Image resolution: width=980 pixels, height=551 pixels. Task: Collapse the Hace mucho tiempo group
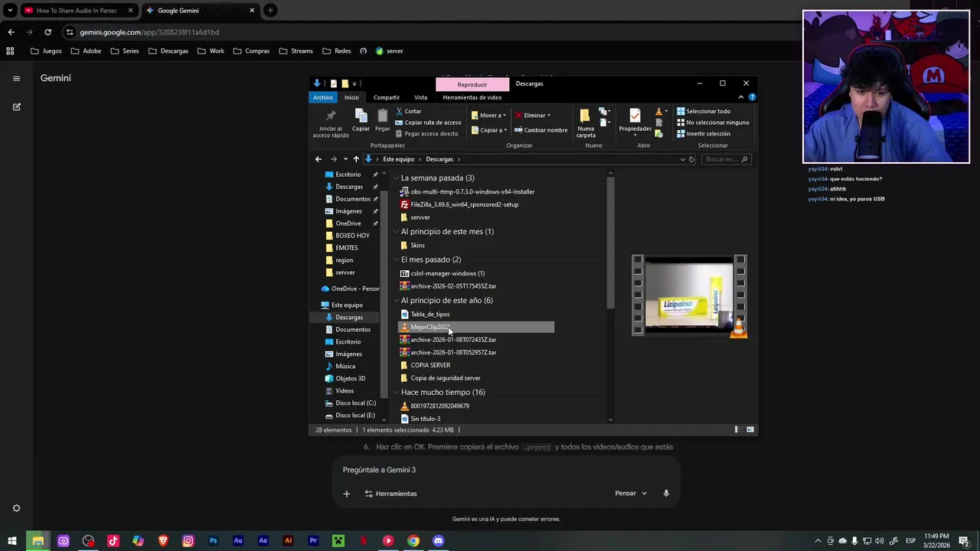click(396, 393)
